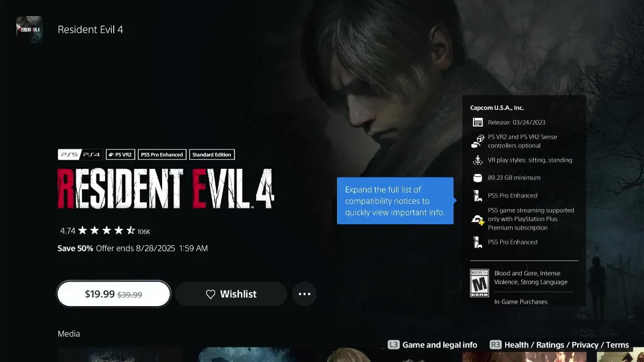Click the 4.74 rating score
644x362 pixels.
click(x=68, y=231)
